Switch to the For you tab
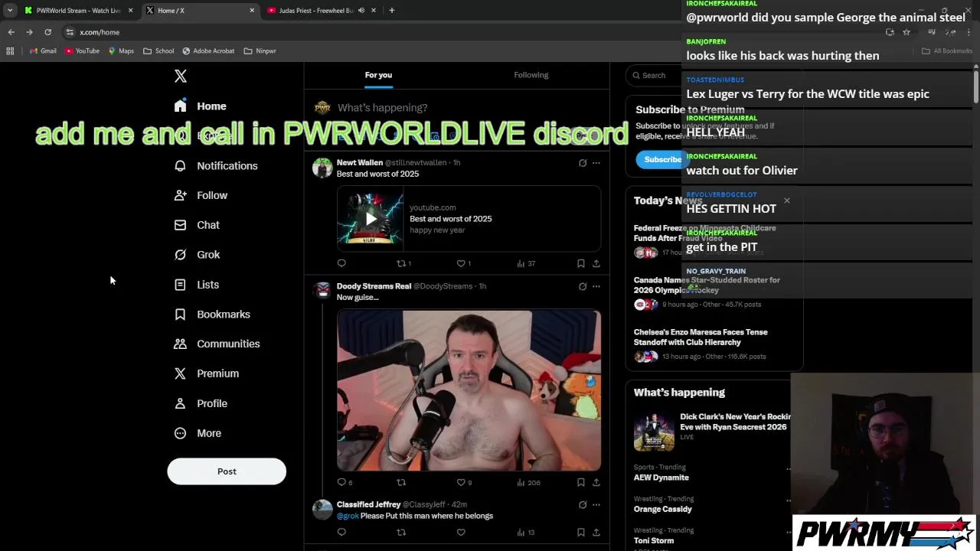This screenshot has width=980, height=551. [378, 75]
